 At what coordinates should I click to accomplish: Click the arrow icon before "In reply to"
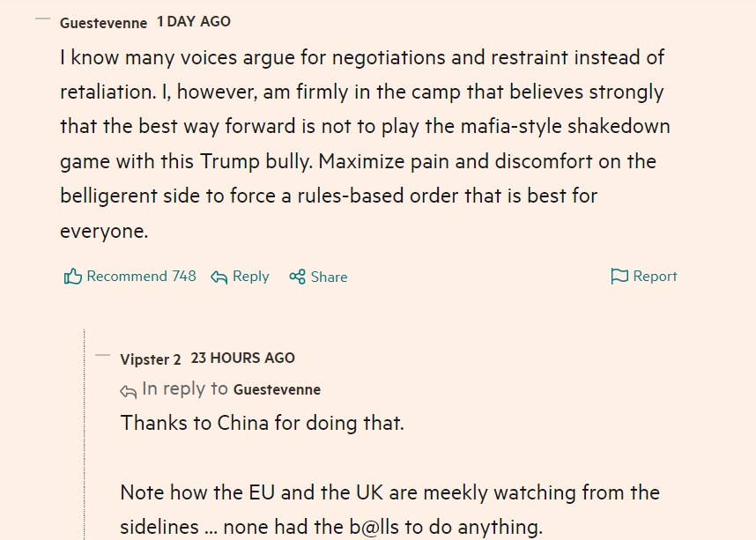point(129,390)
